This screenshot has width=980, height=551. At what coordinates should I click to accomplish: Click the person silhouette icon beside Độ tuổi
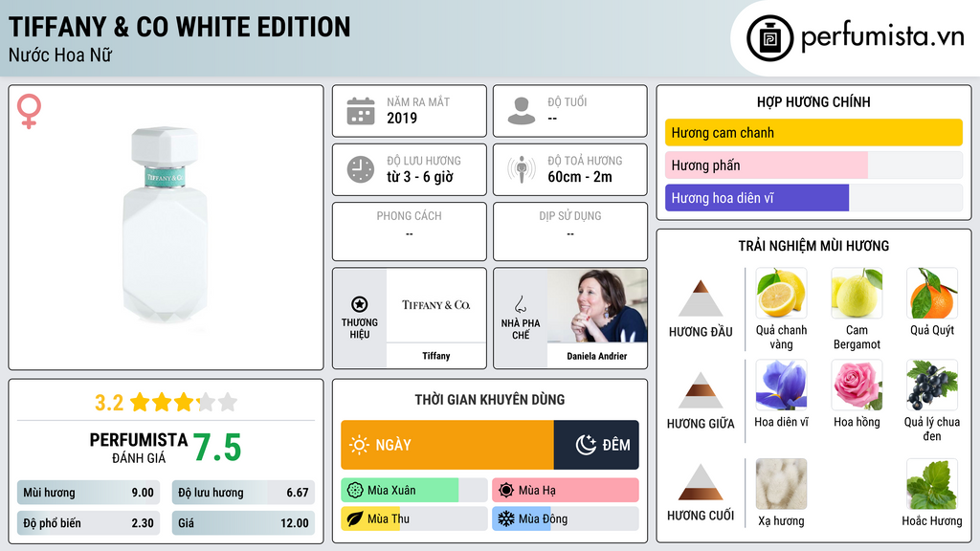(x=522, y=111)
